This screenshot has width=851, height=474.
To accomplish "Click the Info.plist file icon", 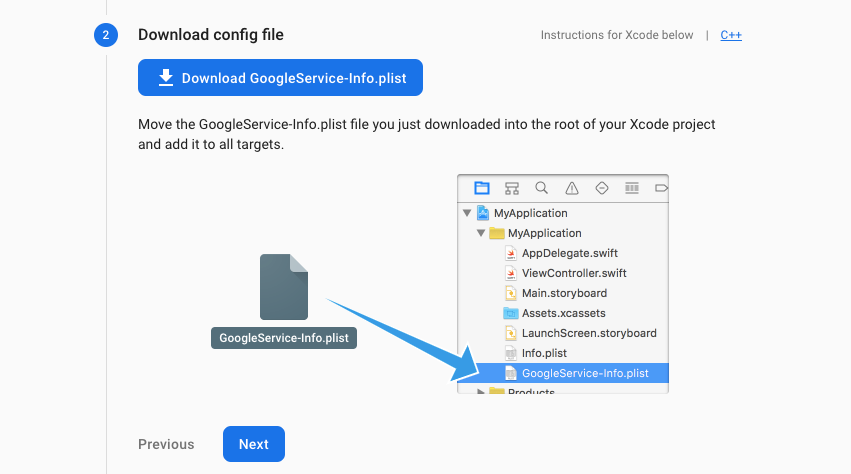I will tap(511, 353).
